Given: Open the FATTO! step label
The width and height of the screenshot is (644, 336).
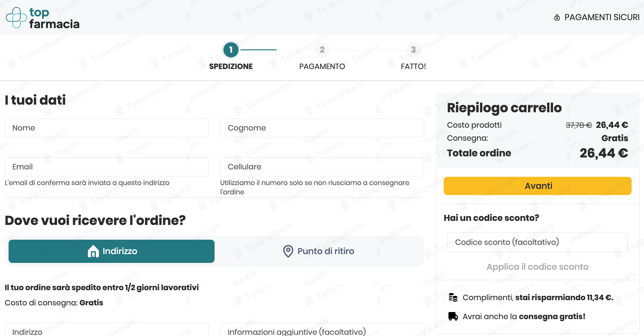Looking at the screenshot, I should pyautogui.click(x=413, y=66).
